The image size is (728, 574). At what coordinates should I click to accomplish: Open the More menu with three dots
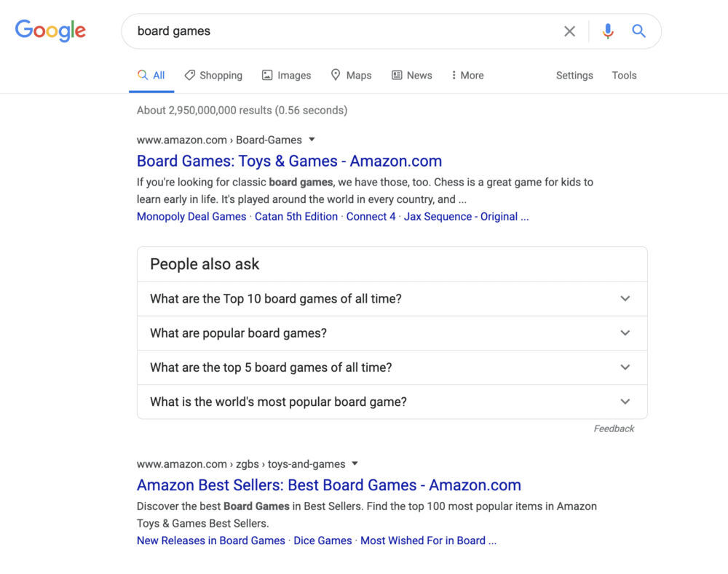pyautogui.click(x=467, y=75)
